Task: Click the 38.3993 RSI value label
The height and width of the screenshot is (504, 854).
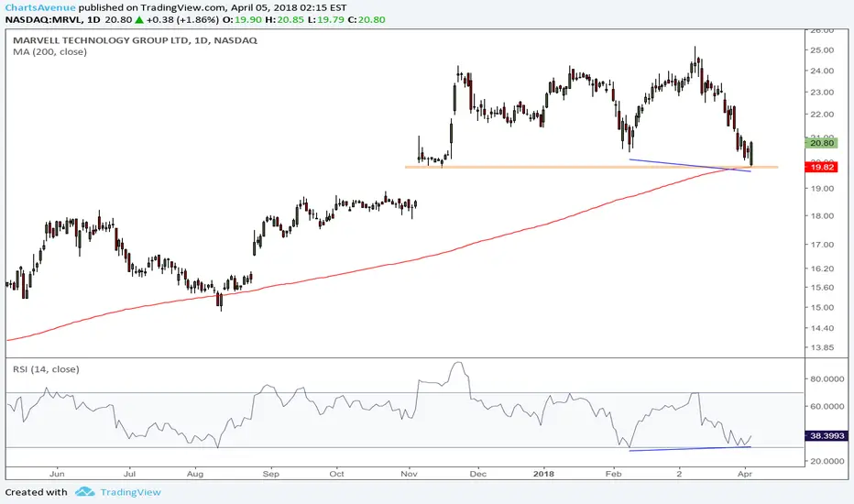Action: click(827, 436)
